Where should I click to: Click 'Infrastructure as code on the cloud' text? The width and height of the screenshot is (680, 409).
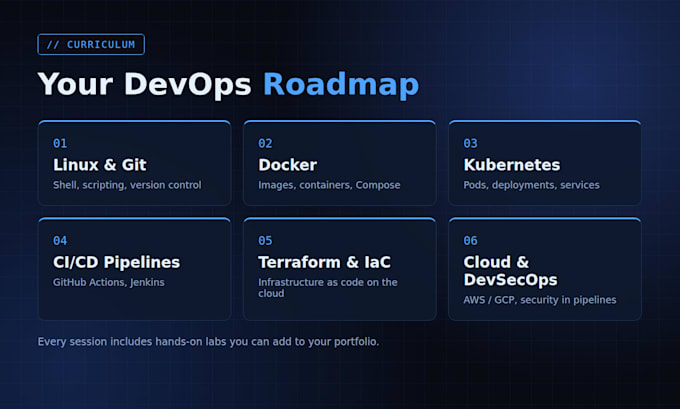[328, 288]
